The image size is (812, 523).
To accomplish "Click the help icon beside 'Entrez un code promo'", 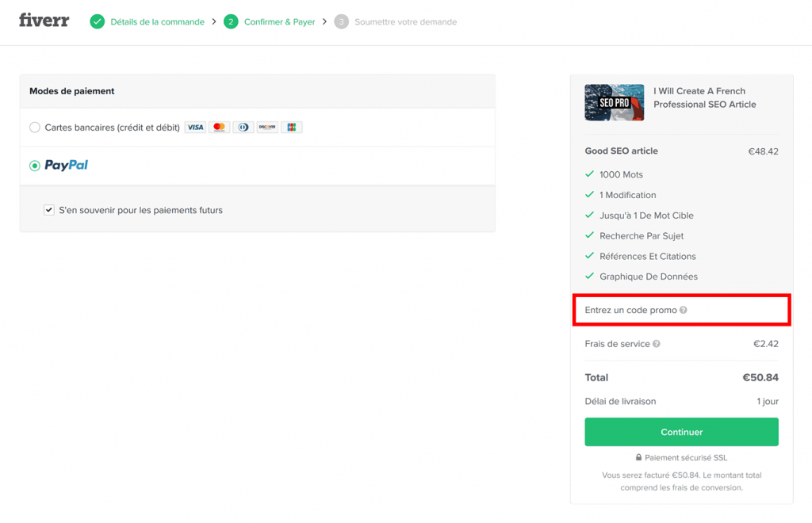I will point(684,309).
